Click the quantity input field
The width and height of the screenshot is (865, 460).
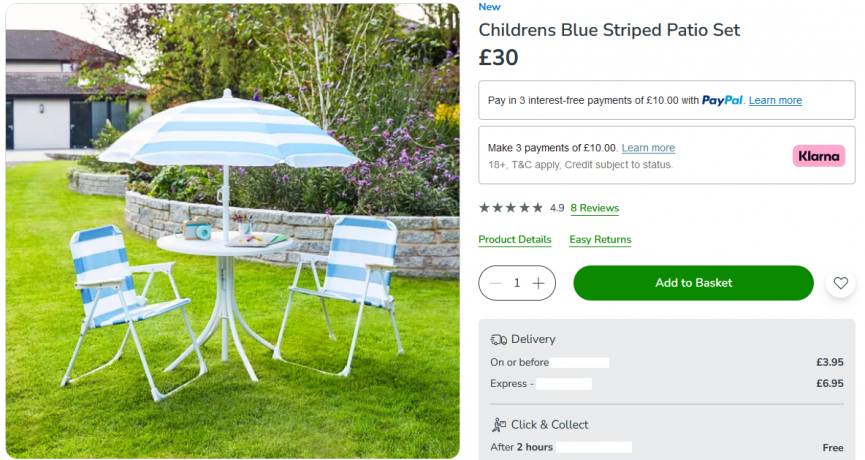click(517, 283)
